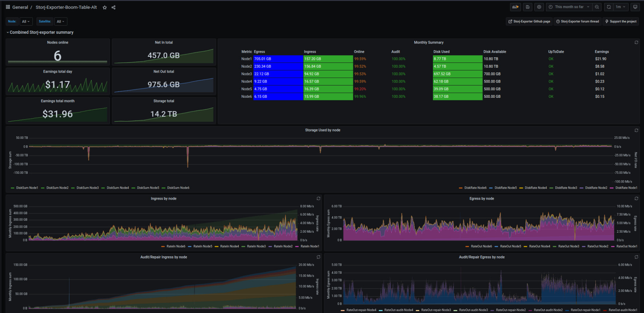Click the Add panel icon
Screen dimensions: 644x313
(x=515, y=7)
